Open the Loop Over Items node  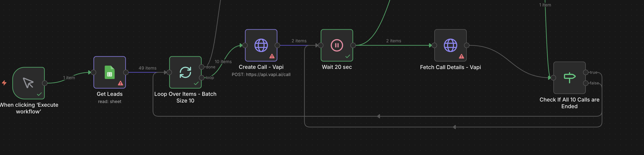185,72
